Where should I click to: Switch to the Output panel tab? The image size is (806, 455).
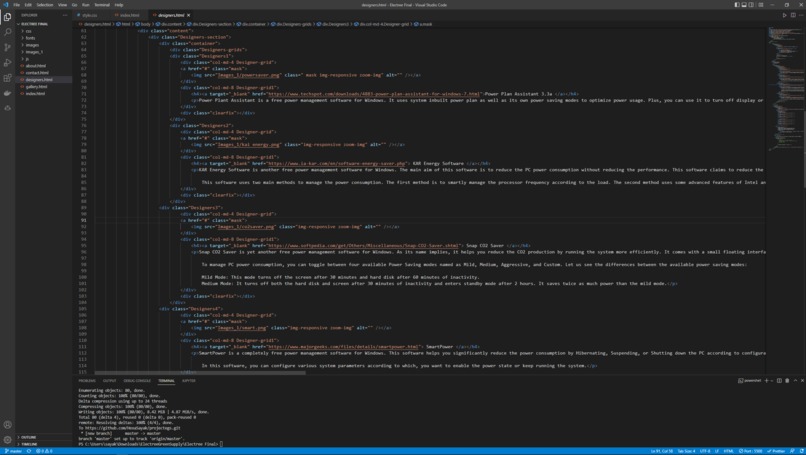(x=109, y=380)
